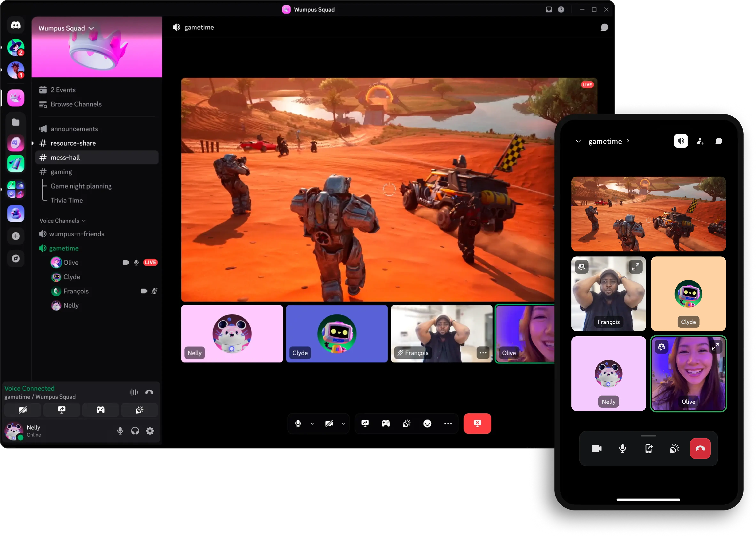The width and height of the screenshot is (756, 536).
Task: Open the server folder icon in sidebar
Action: tap(16, 122)
